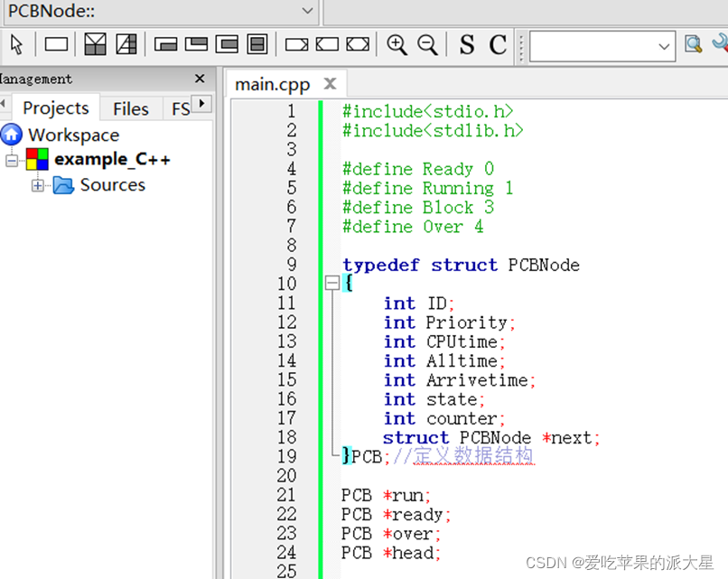
Task: Click the 'PCB *over;' declaration
Action: click(x=391, y=534)
